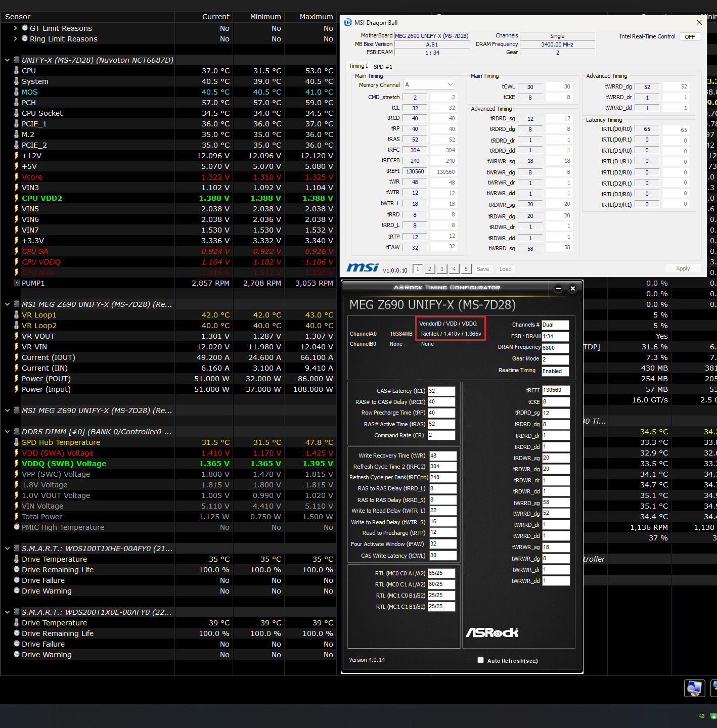Image resolution: width=717 pixels, height=728 pixels.
Task: Click Save in MSI Dragon Ball
Action: [483, 269]
